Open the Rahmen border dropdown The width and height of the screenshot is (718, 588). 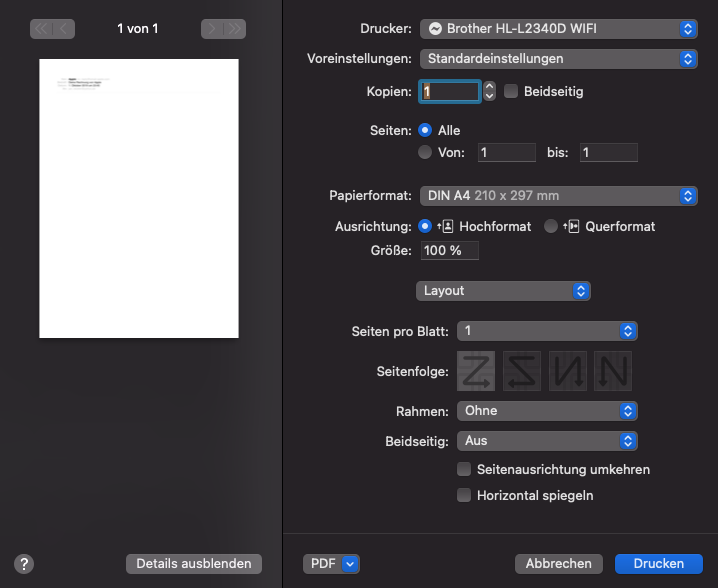tap(547, 411)
